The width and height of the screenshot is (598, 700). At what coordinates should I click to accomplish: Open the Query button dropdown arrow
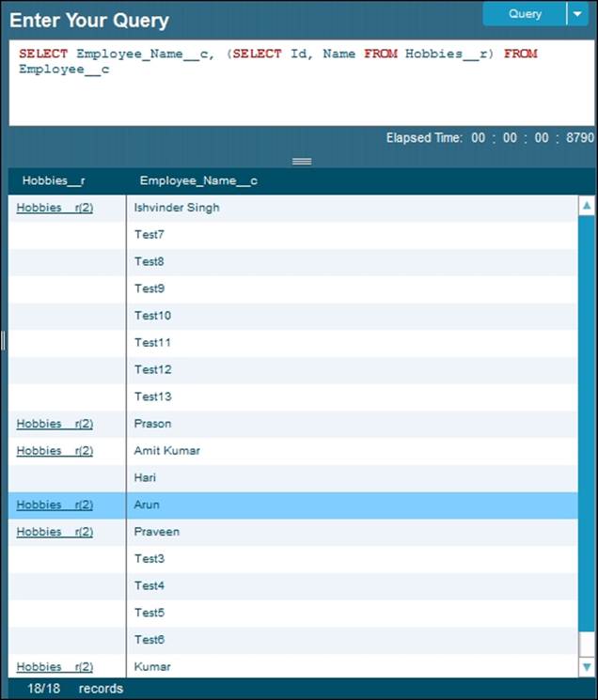(575, 14)
